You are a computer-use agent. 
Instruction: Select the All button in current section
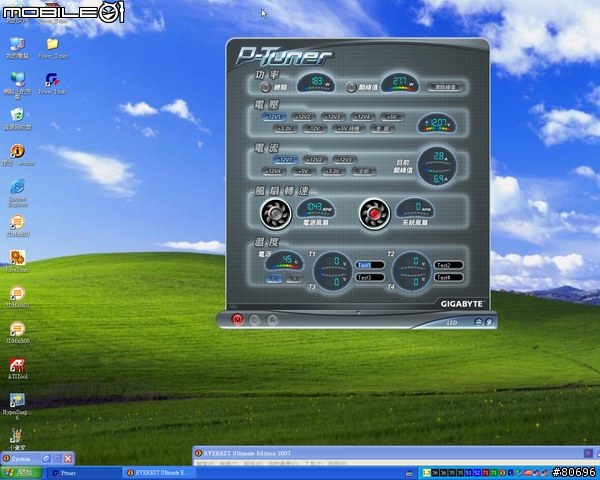click(x=363, y=171)
